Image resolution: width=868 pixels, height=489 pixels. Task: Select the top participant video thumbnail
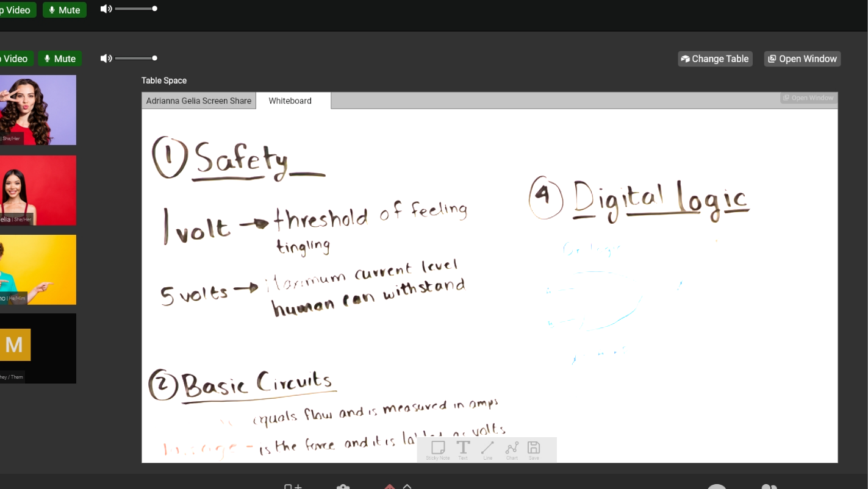[x=38, y=110]
